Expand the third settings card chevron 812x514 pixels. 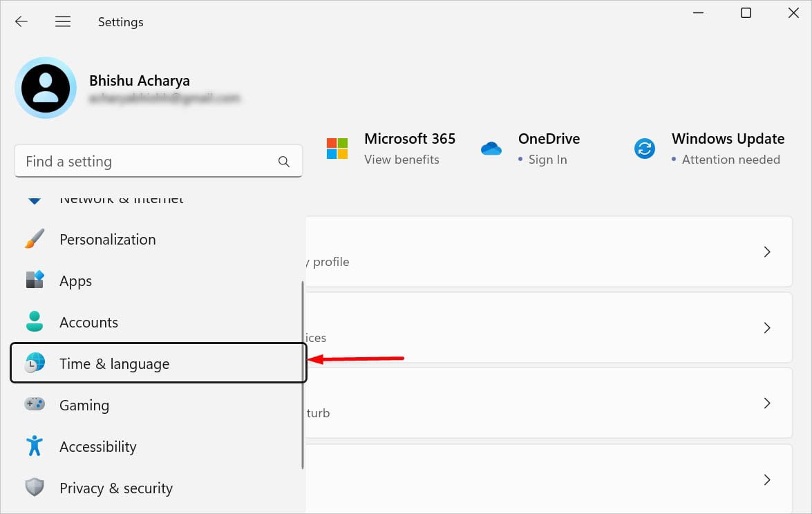coord(766,403)
